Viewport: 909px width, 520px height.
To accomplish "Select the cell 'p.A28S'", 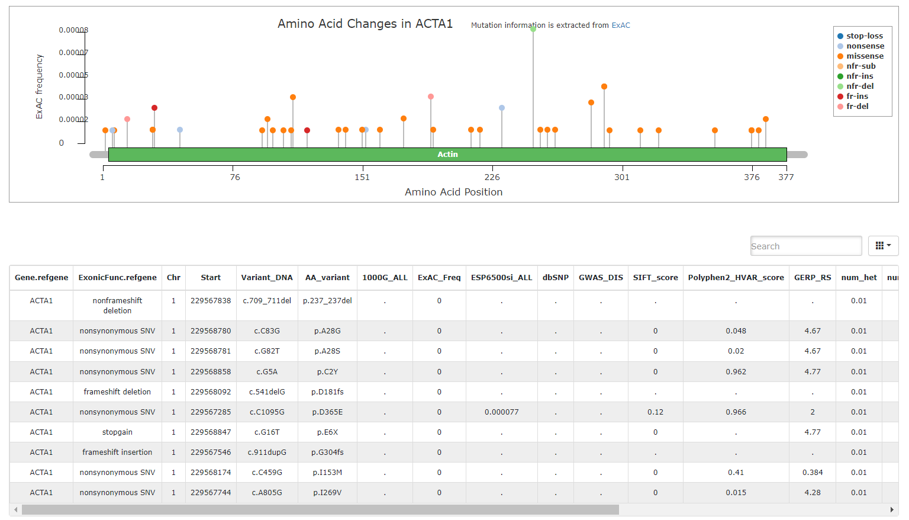I will pos(327,351).
